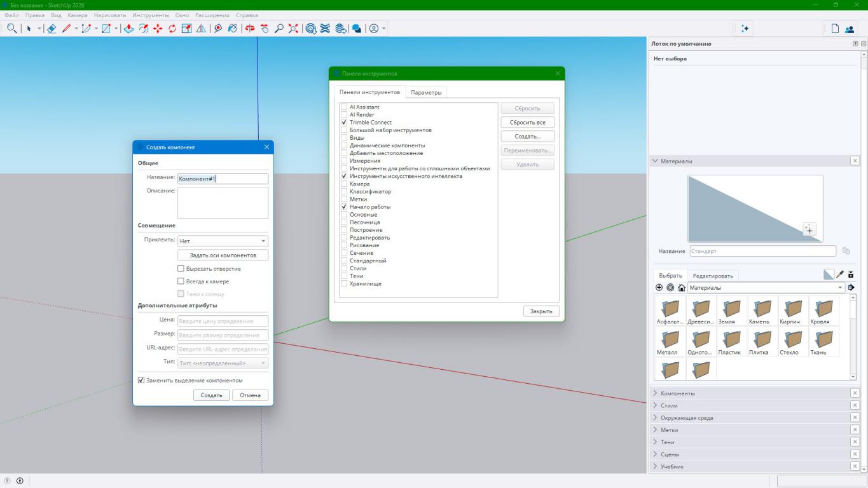Open the 'Кирпич' materials folder
This screenshot has height=488, width=868.
tap(794, 311)
